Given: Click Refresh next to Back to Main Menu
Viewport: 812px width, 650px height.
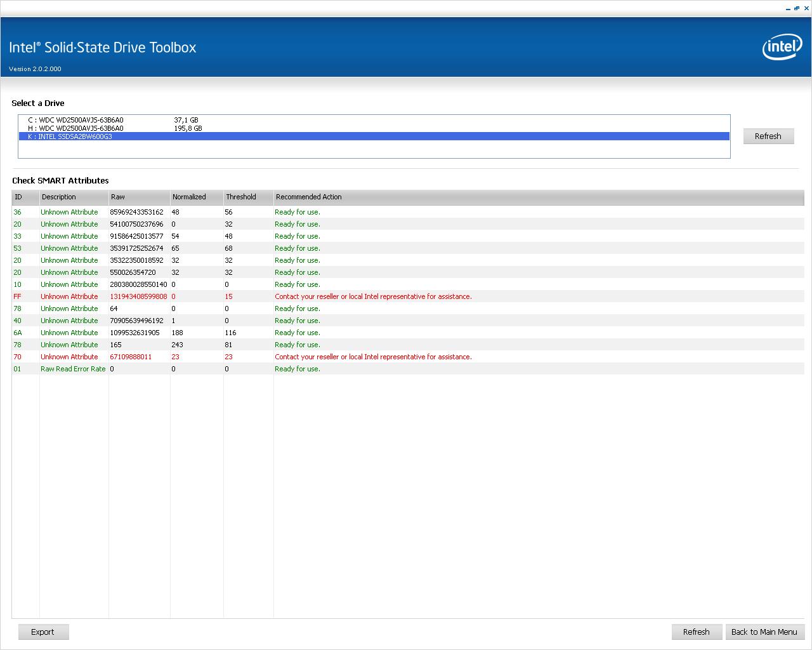Looking at the screenshot, I should [x=696, y=632].
